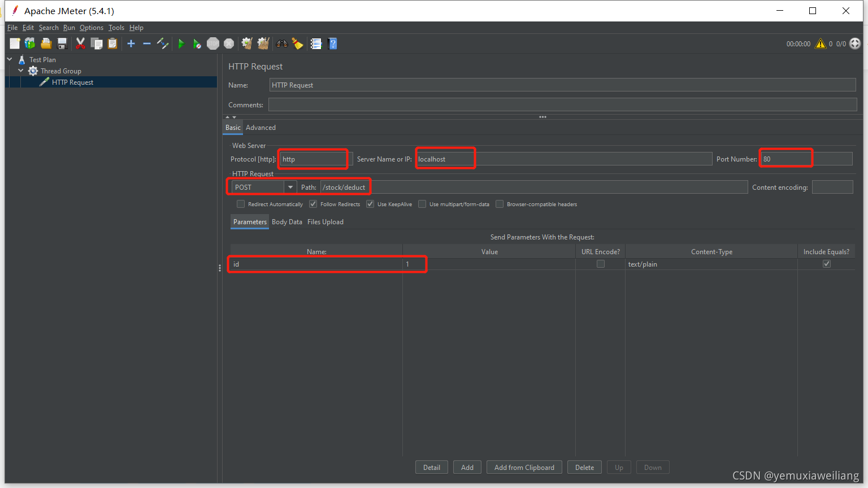
Task: Paste with the clipboard toolbar icon
Action: (112, 43)
